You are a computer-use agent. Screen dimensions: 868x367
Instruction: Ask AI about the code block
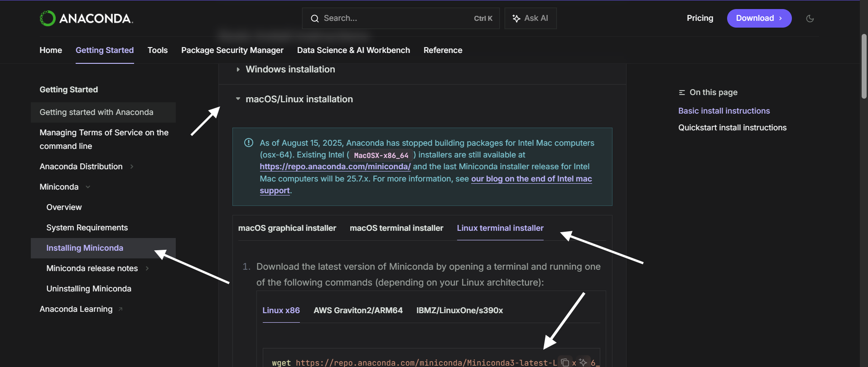coord(583,362)
